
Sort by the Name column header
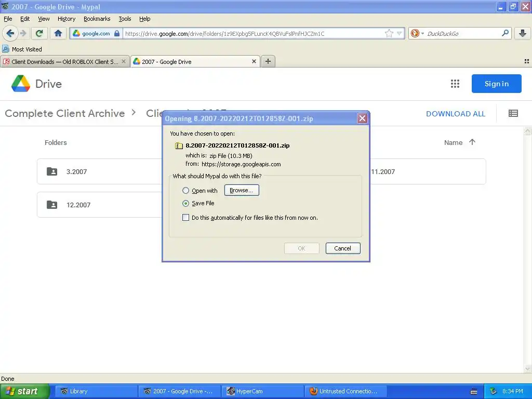click(x=453, y=142)
